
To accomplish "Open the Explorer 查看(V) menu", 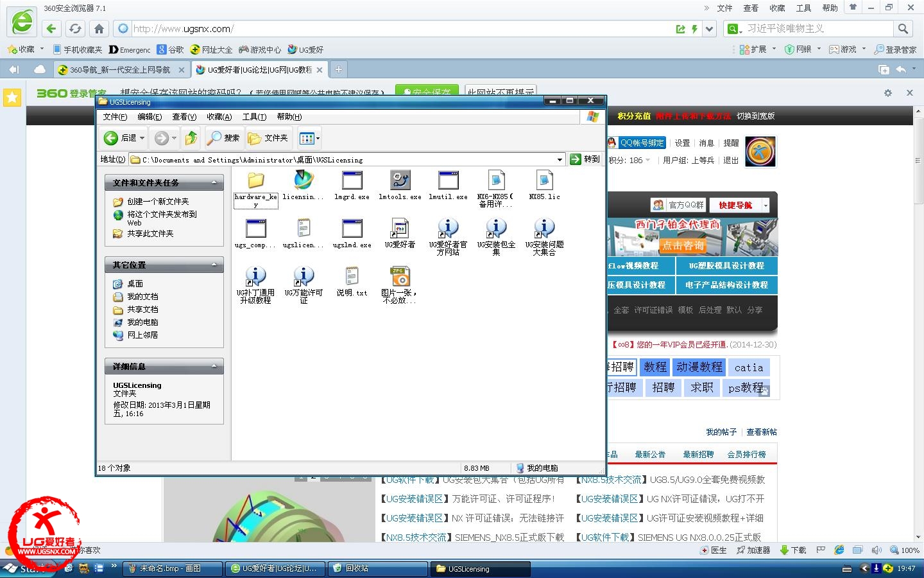I will pos(184,117).
